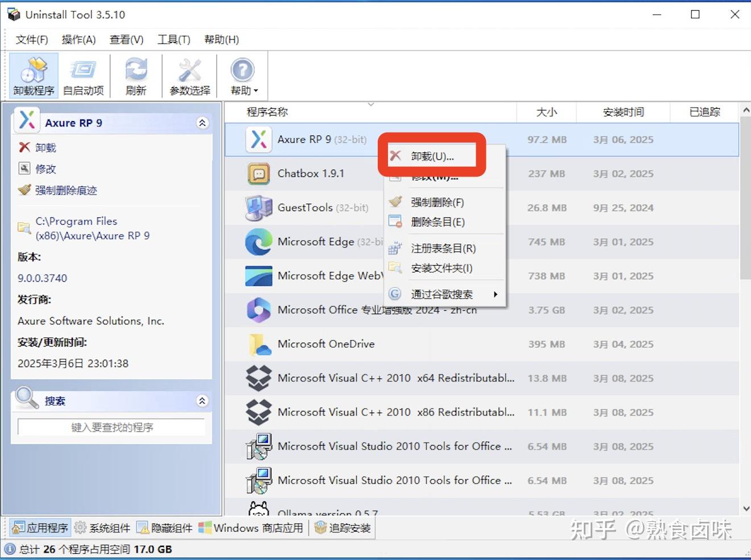Click the scroll up arrow of the program list
Image resolution: width=751 pixels, height=560 pixels.
[x=746, y=109]
